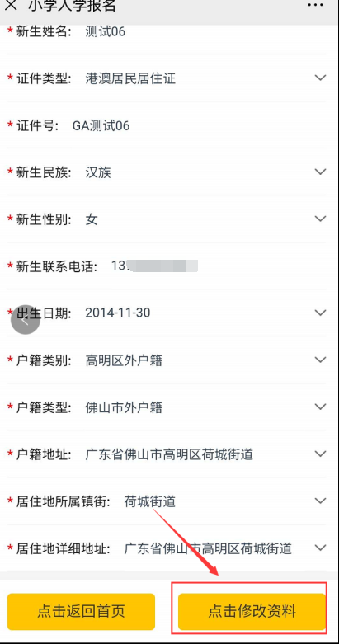The width and height of the screenshot is (339, 644).
Task: Expand the 户籍类别 dropdown chevron
Action: pyautogui.click(x=320, y=360)
